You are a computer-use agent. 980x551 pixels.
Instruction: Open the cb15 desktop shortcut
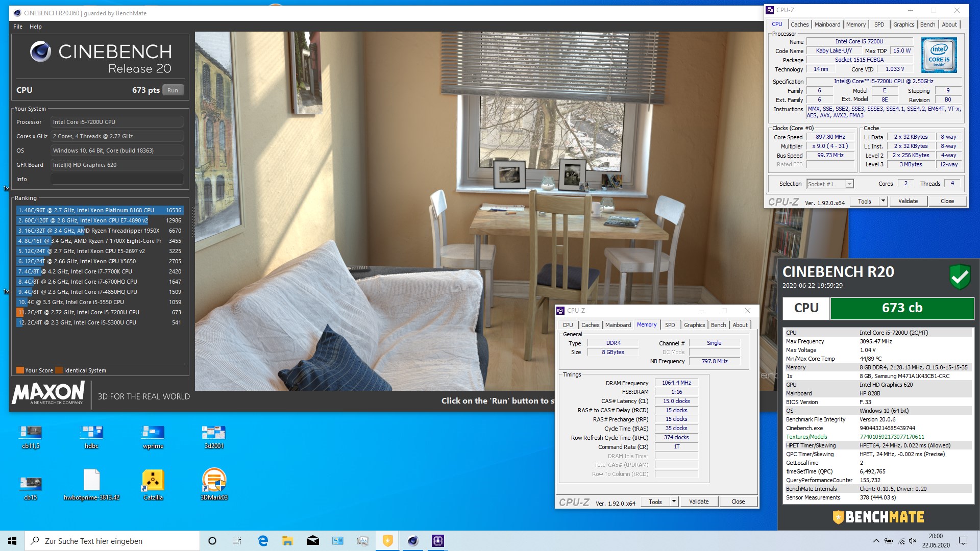(31, 487)
